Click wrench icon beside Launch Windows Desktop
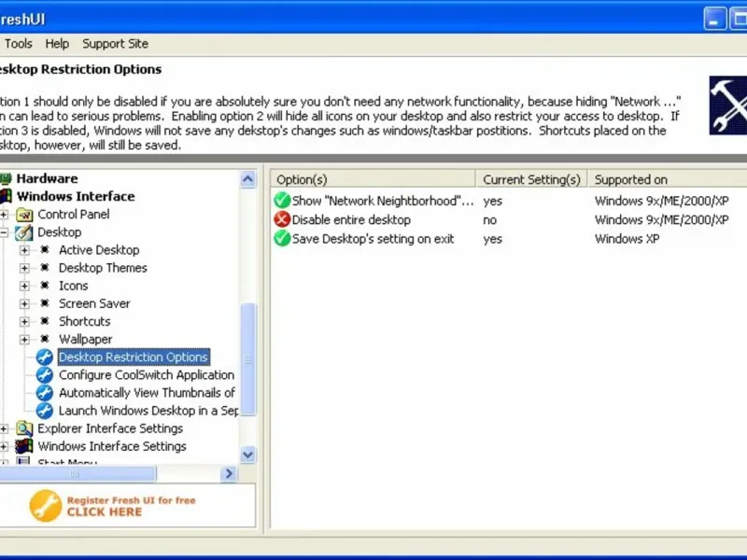 point(45,411)
